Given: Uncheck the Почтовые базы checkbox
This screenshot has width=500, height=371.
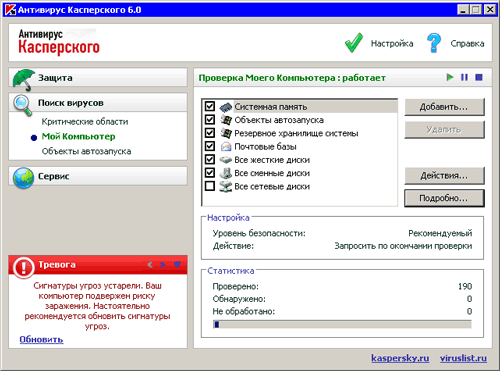Looking at the screenshot, I should click(210, 146).
